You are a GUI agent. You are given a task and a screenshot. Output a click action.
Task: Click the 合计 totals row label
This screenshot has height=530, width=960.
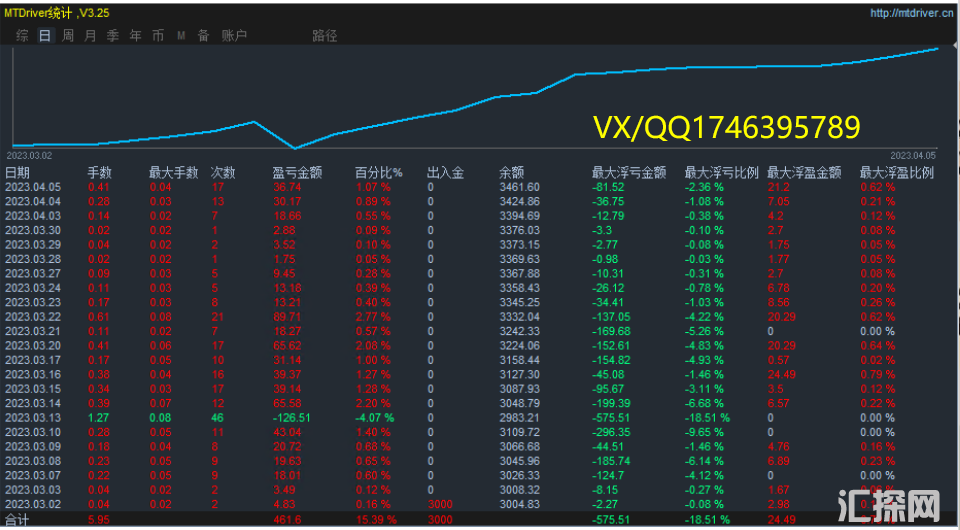(x=18, y=520)
